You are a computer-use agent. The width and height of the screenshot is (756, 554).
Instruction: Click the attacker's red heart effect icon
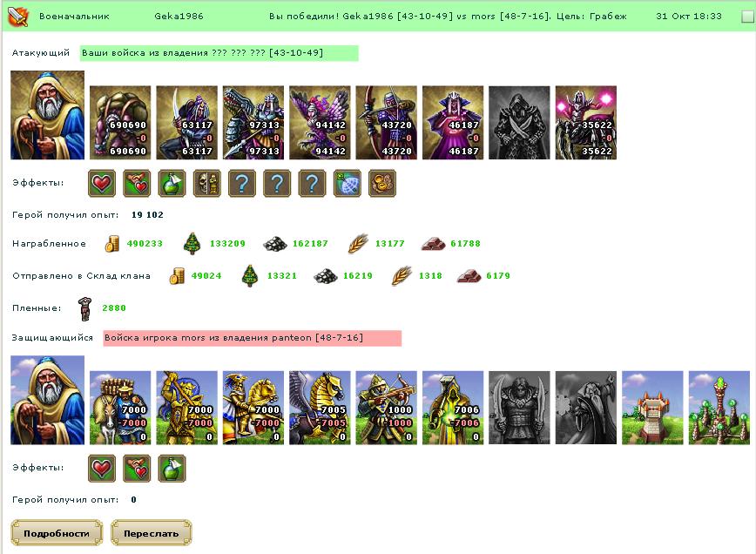(102, 183)
